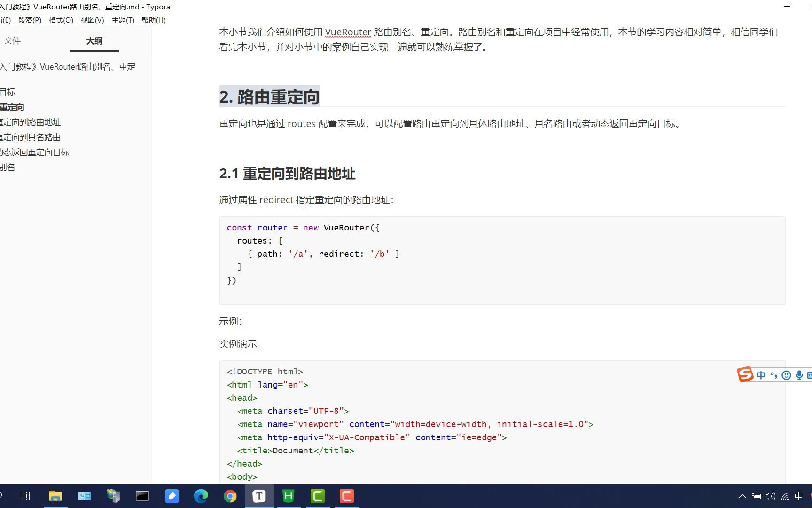Open the battery status tray icon
The width and height of the screenshot is (812, 508).
pyautogui.click(x=757, y=496)
